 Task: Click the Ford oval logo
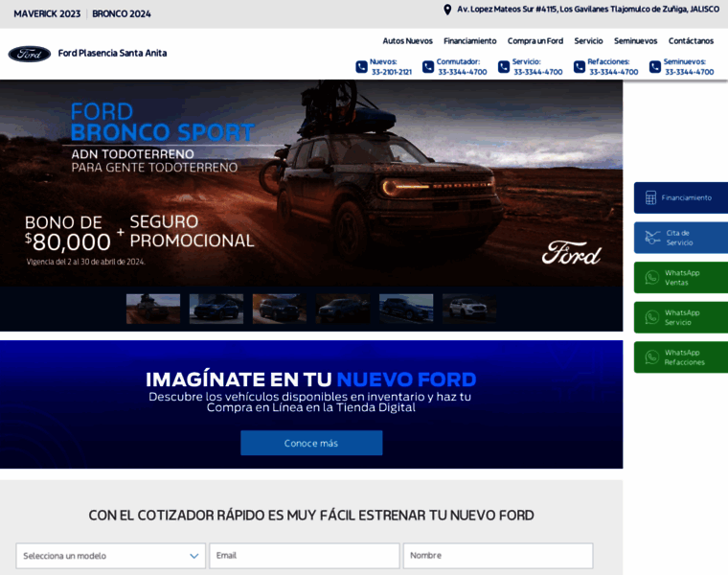(x=30, y=54)
